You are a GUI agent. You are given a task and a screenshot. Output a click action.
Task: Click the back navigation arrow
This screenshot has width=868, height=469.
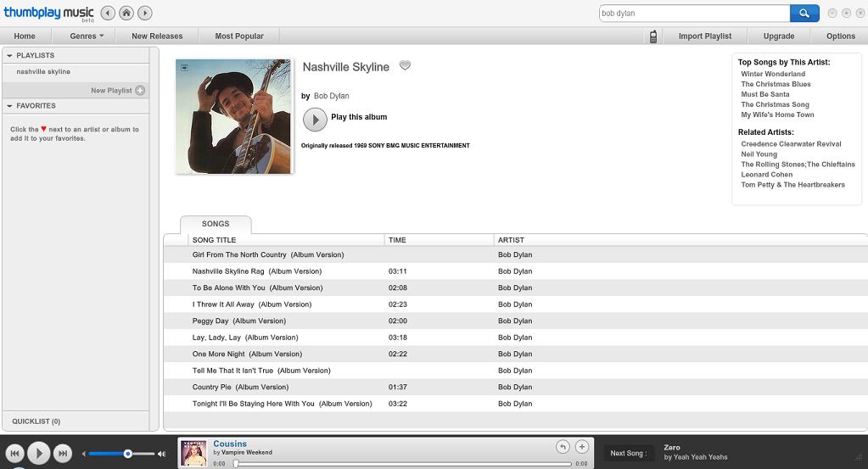[108, 13]
